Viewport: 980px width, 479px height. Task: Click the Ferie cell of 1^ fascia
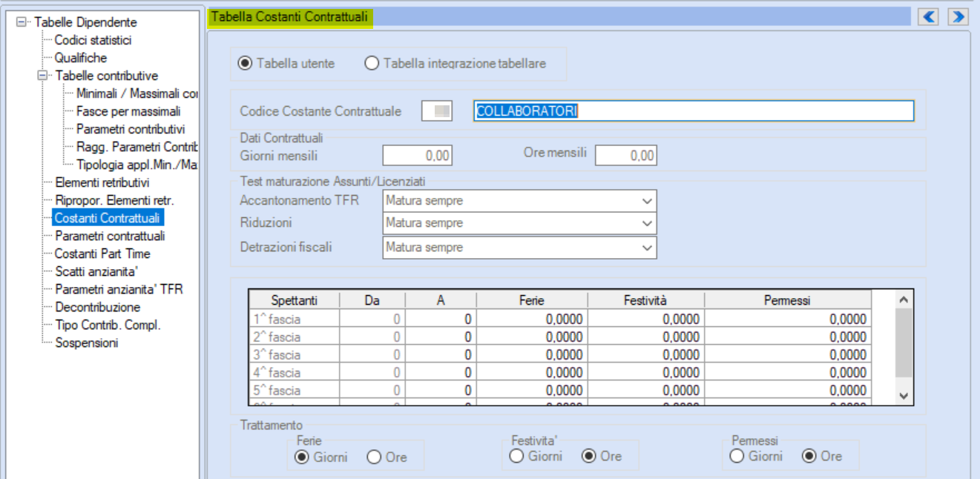coord(532,319)
